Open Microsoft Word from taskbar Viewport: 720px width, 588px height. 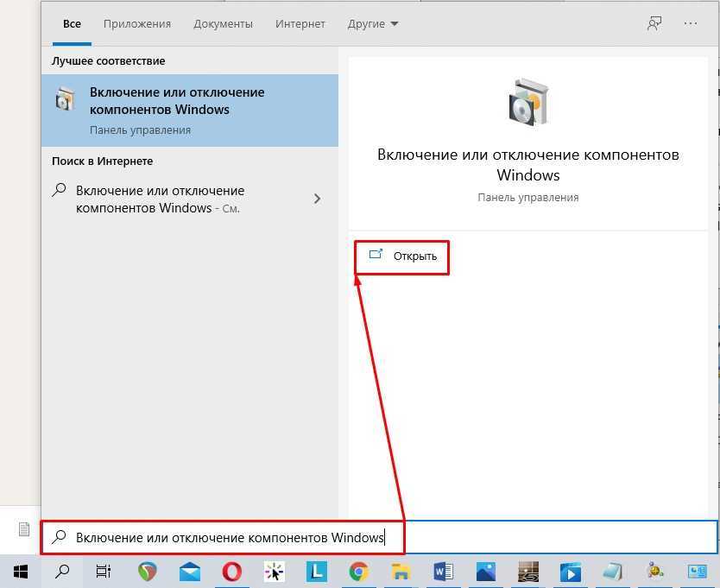pos(443,572)
